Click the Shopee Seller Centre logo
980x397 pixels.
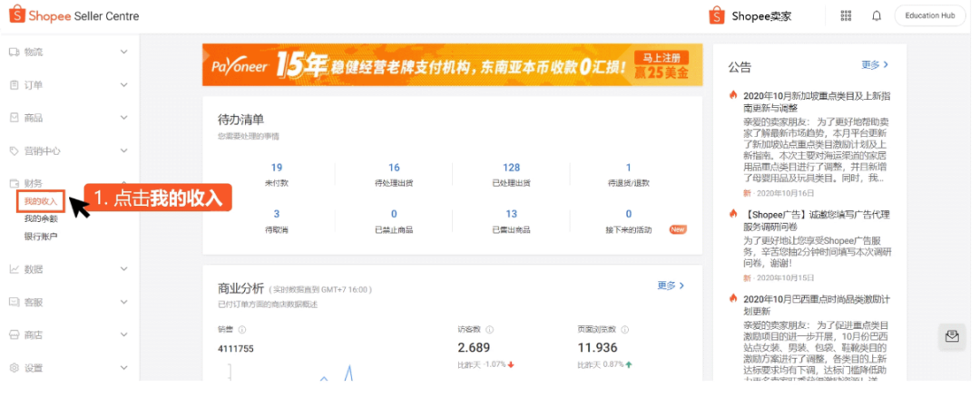73,15
